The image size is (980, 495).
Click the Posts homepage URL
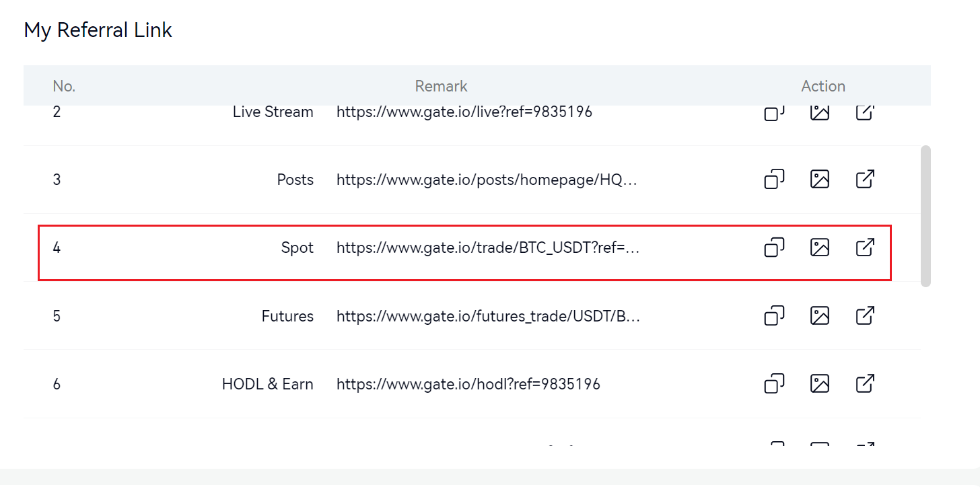coord(486,180)
